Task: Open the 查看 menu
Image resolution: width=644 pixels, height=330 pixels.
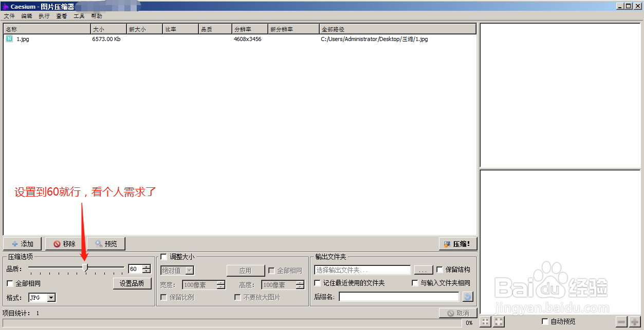Action: coord(62,16)
